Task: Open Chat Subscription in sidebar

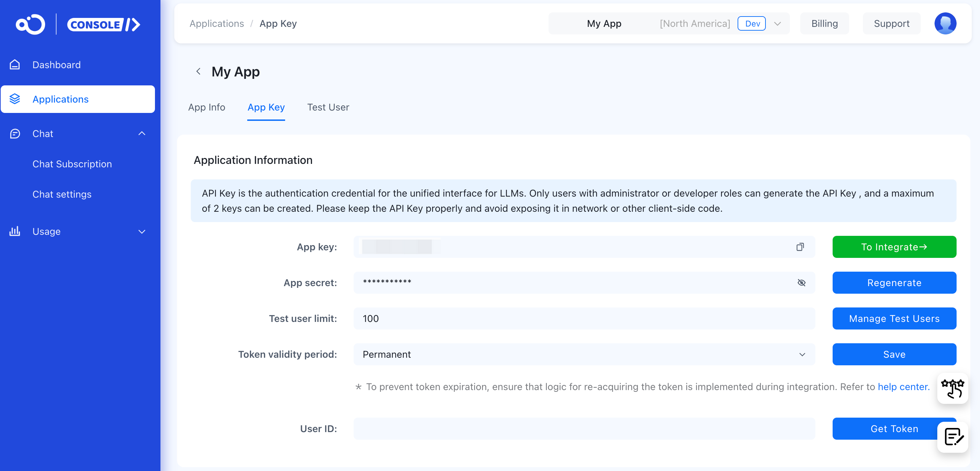Action: [72, 164]
